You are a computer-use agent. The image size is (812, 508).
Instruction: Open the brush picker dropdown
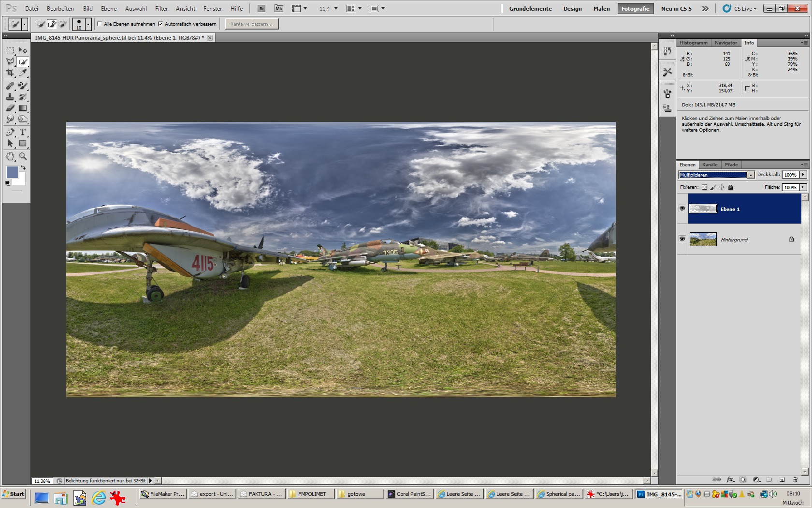[88, 24]
